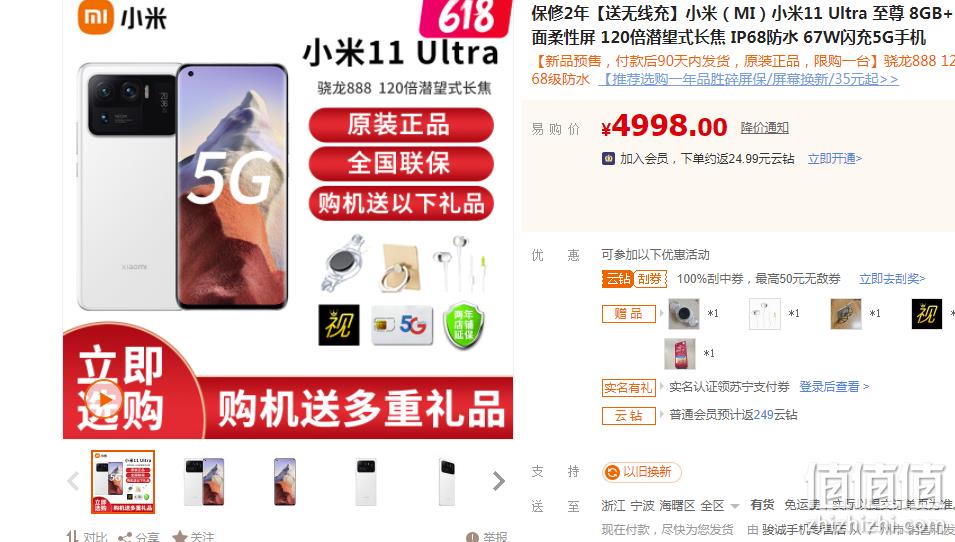
Task: Click the 立即开通 membership link
Action: point(834,158)
